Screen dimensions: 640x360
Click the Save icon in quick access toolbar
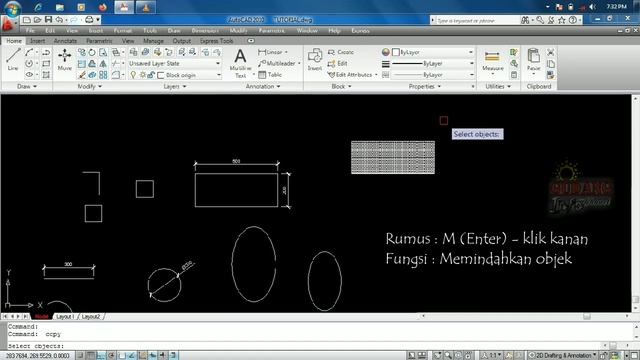click(x=49, y=20)
